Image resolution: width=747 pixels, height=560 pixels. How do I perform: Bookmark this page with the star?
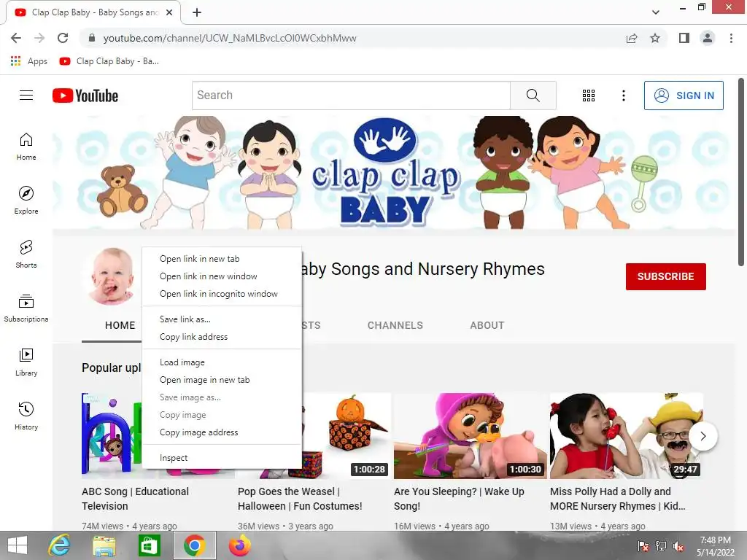tap(655, 38)
